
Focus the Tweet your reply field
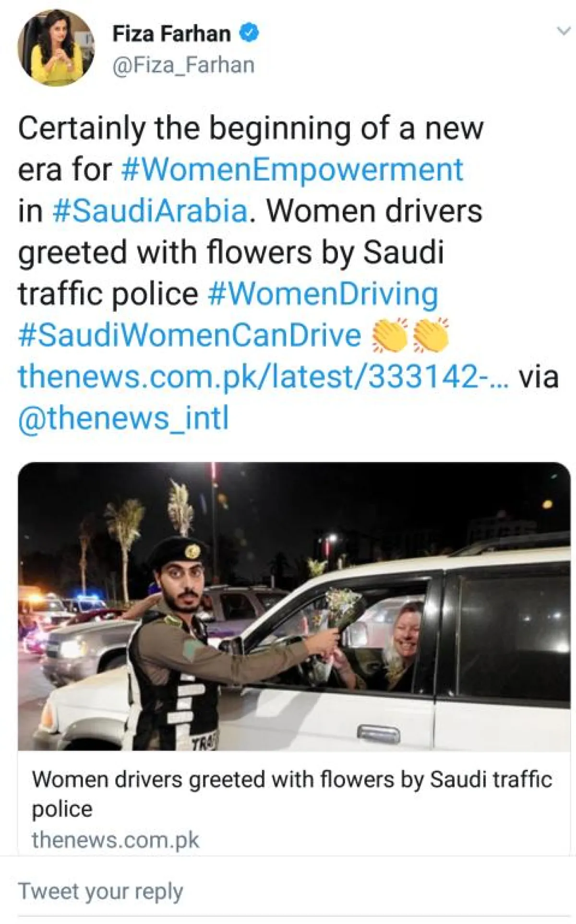[x=288, y=891]
